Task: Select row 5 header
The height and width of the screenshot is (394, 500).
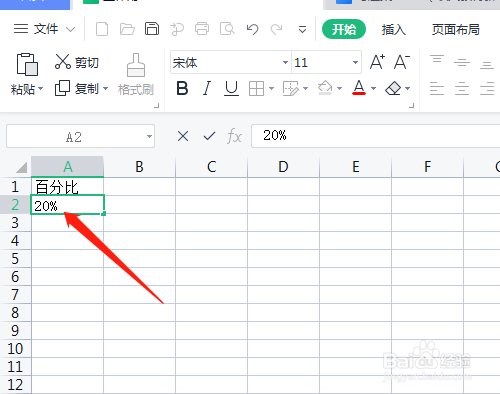Action: pos(15,259)
